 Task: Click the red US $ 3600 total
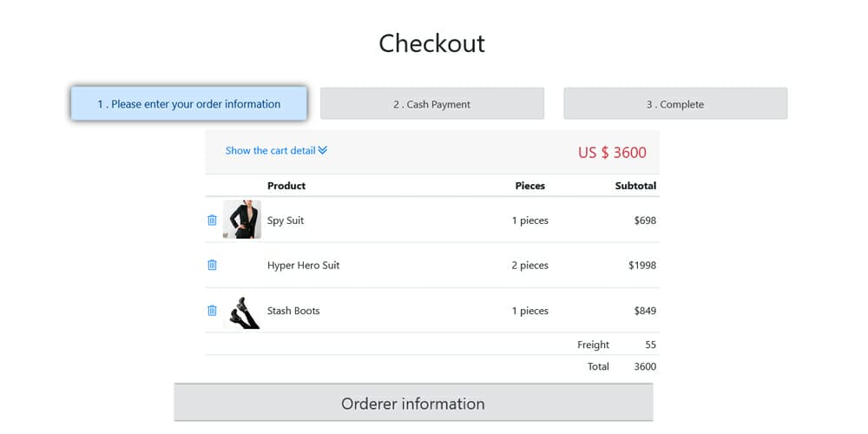pos(612,153)
